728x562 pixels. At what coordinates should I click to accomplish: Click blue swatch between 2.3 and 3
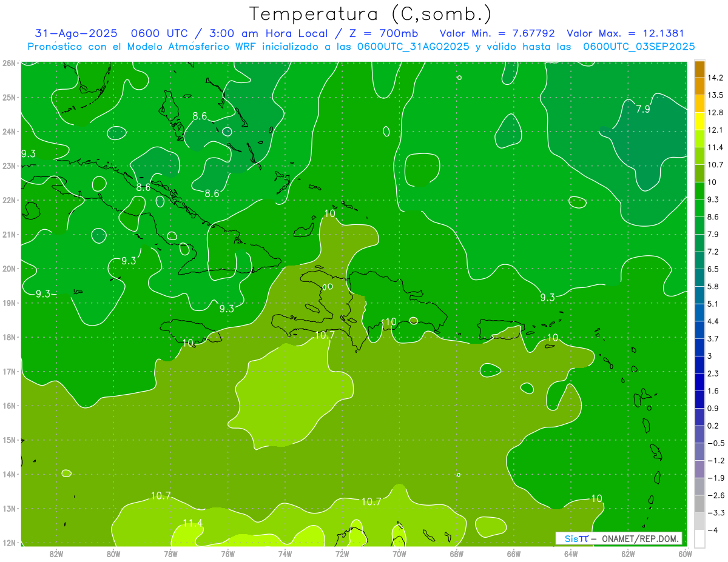coord(699,364)
